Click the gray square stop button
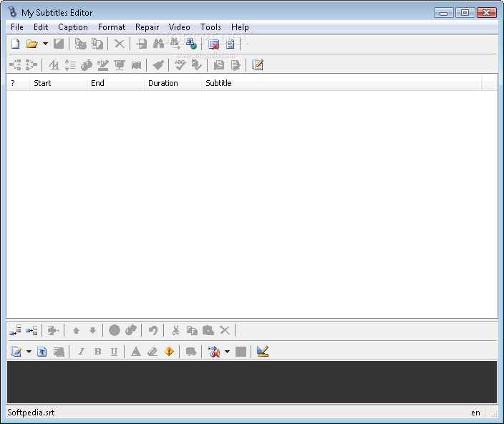 click(x=241, y=352)
